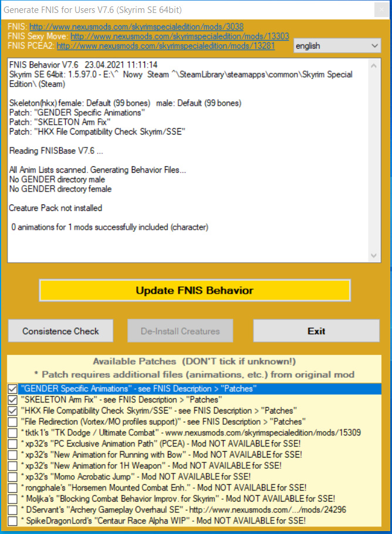Select the 'Creature Pack not installed' log line
Screen dimensions: 392x534
(x=56, y=208)
